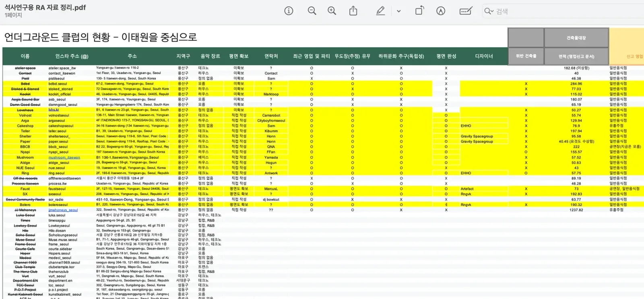This screenshot has width=644, height=299.
Task: Click the 위반 건축물 header cell
Action: click(526, 56)
